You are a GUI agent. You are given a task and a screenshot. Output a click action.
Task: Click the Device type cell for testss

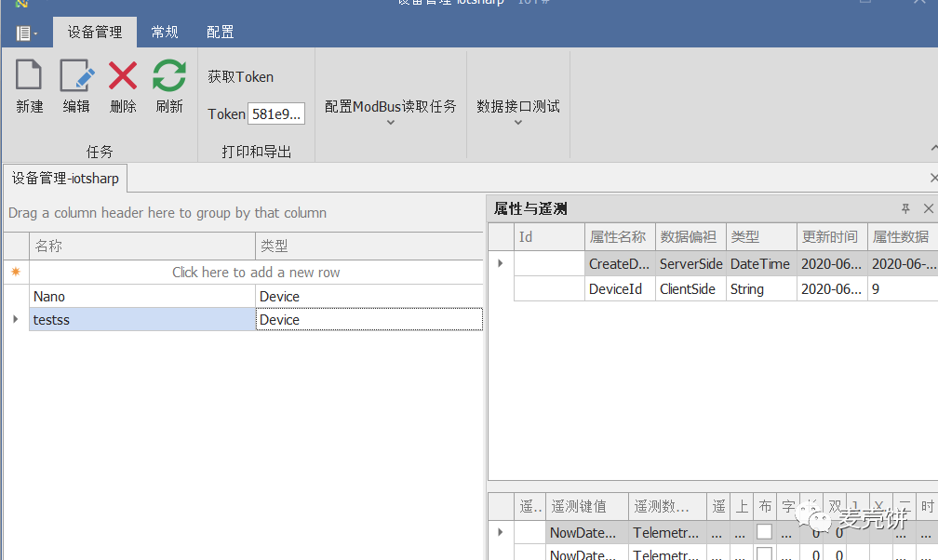(369, 319)
